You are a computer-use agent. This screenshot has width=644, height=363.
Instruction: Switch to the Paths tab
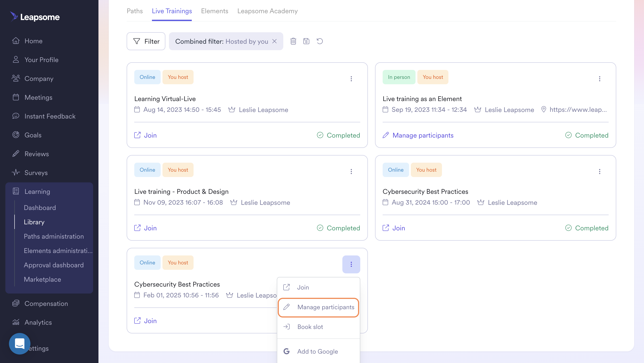pos(134,11)
